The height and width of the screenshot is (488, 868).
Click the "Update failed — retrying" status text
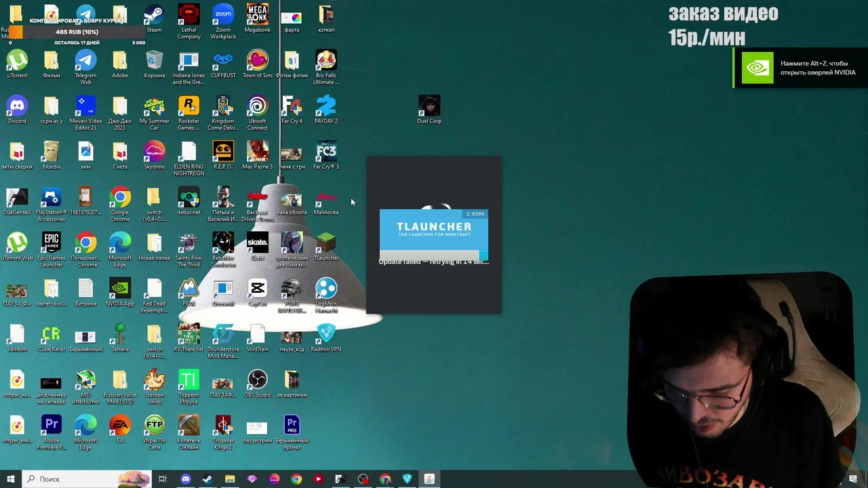[433, 262]
